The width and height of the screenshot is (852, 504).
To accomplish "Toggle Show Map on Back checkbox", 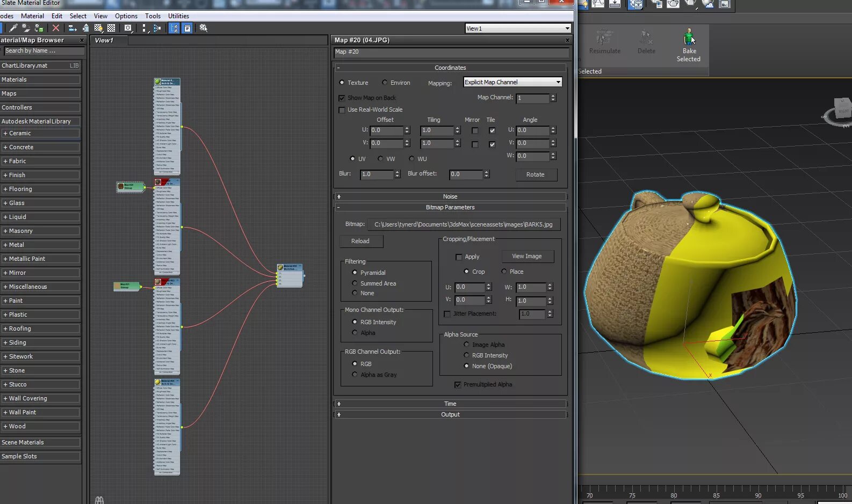I will [x=342, y=98].
